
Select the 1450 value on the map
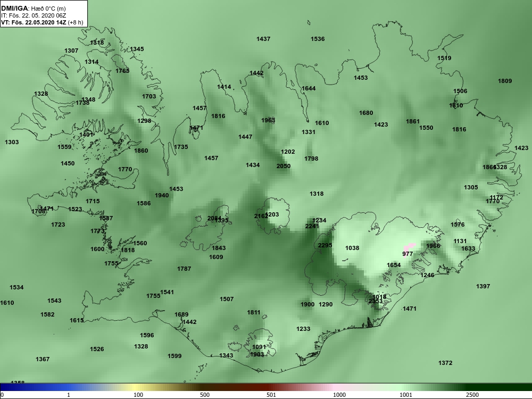68,164
